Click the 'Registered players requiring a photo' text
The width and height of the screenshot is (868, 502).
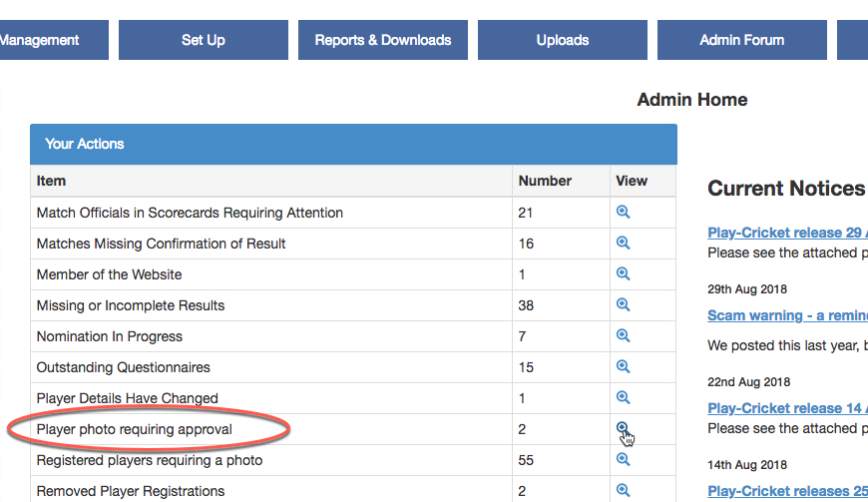(150, 460)
